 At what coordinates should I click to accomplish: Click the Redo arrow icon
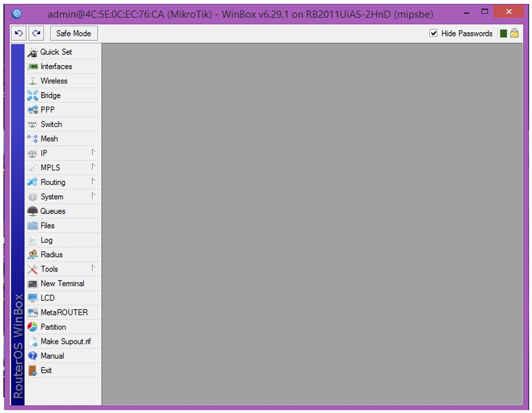(36, 33)
